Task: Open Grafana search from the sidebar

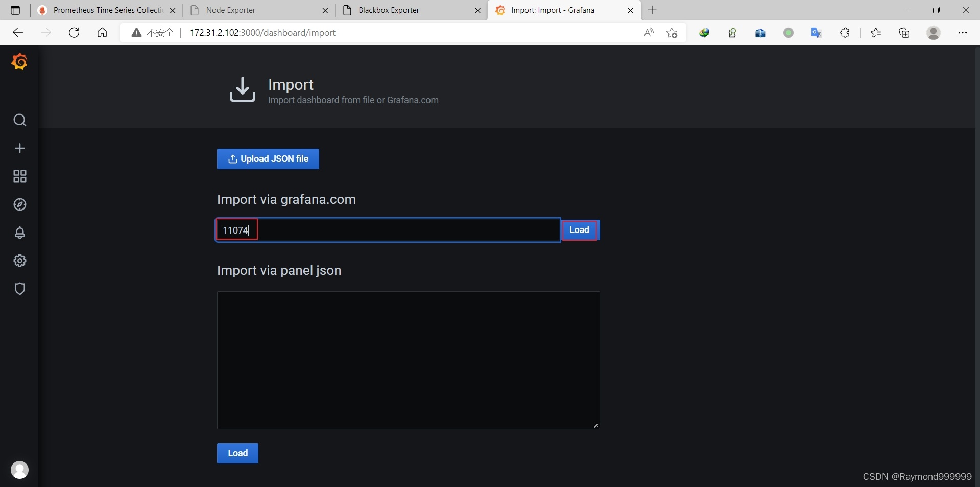Action: pos(20,120)
